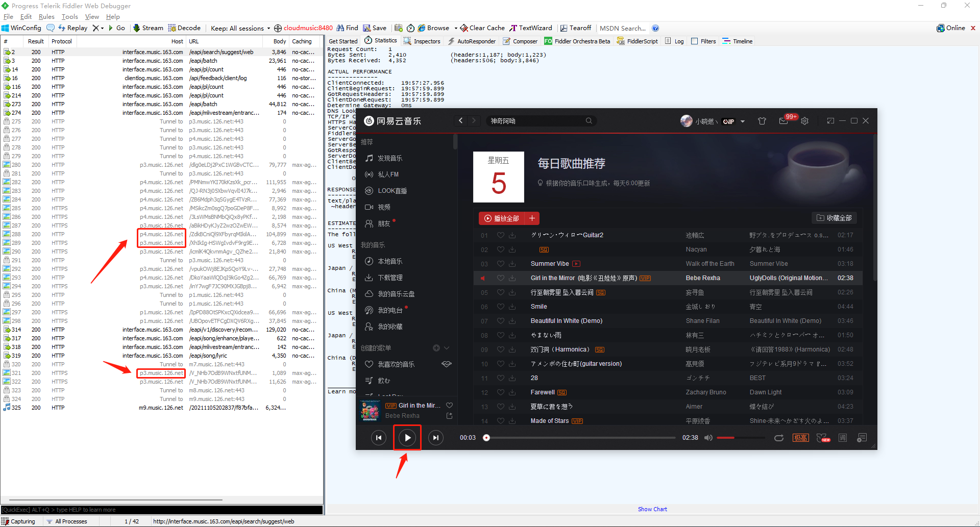Open the Fiddler Browse dropdown arrow
Screen dimensions: 980x527
pos(456,28)
